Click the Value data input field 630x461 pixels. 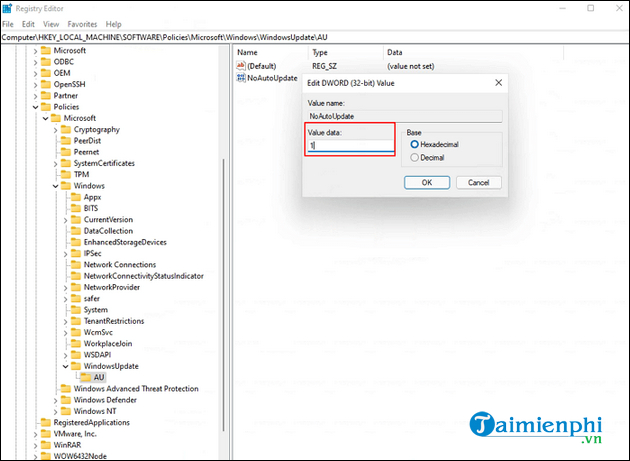coord(350,145)
